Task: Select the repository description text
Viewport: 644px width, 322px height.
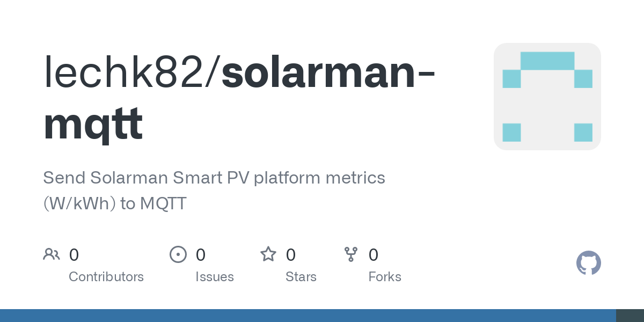Action: (x=214, y=191)
